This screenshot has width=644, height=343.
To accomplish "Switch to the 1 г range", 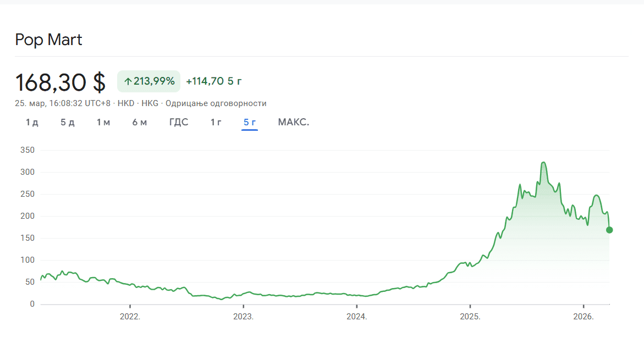I will [216, 122].
